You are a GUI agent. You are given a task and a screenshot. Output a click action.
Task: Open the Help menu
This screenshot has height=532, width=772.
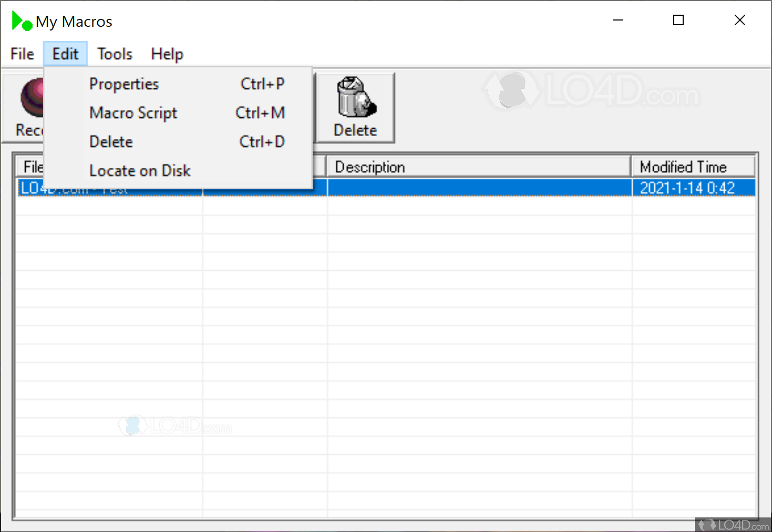[167, 53]
